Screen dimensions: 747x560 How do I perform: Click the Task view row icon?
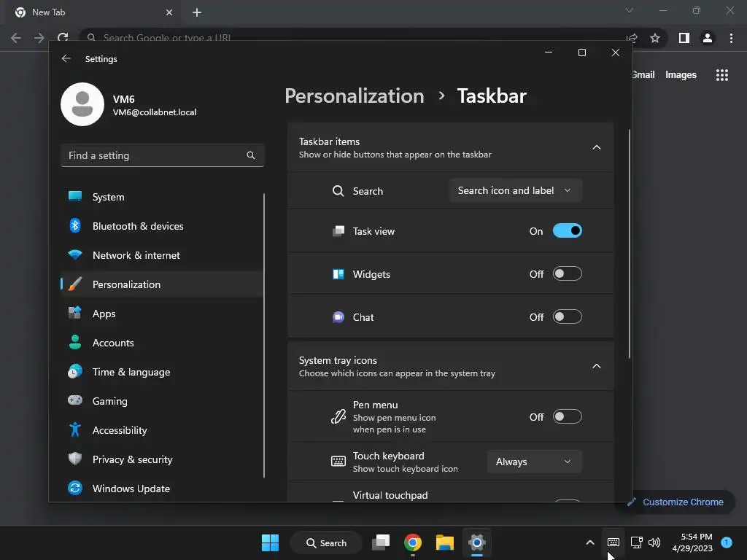tap(338, 231)
